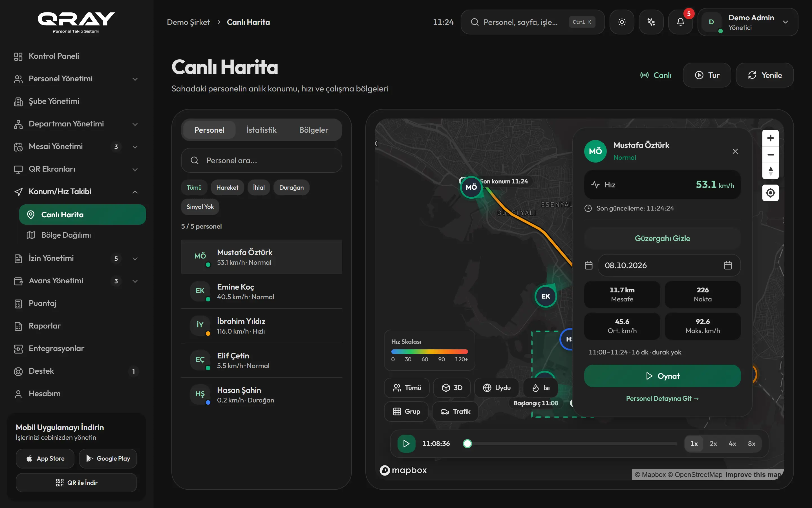This screenshot has height=508, width=812.
Task: Click the Yenile refresh button
Action: click(764, 75)
